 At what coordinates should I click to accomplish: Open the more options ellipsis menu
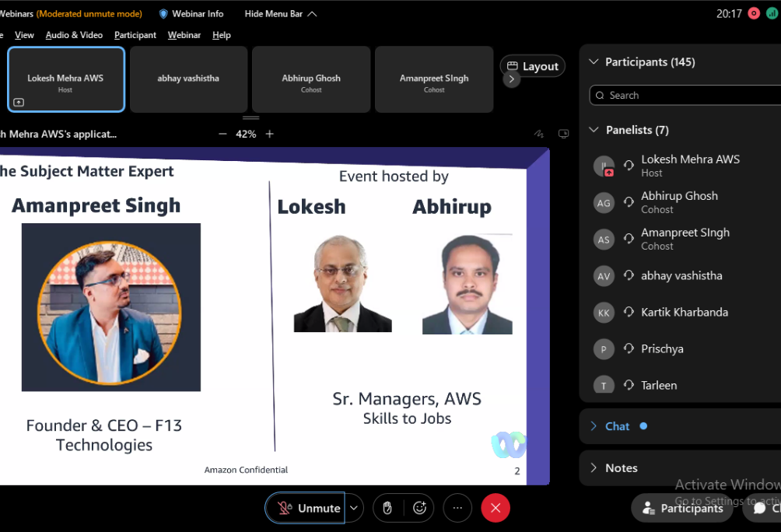(457, 508)
